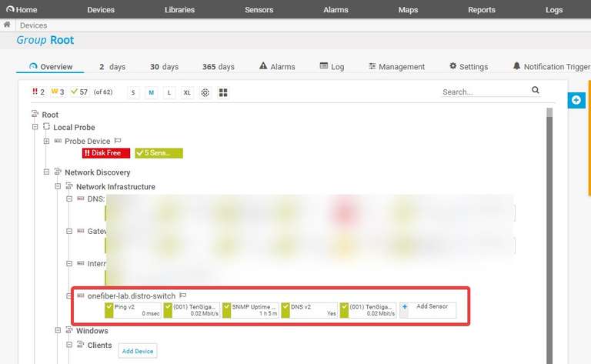
Task: Open the onefiber-lab.distro-switch device
Action: pos(131,296)
